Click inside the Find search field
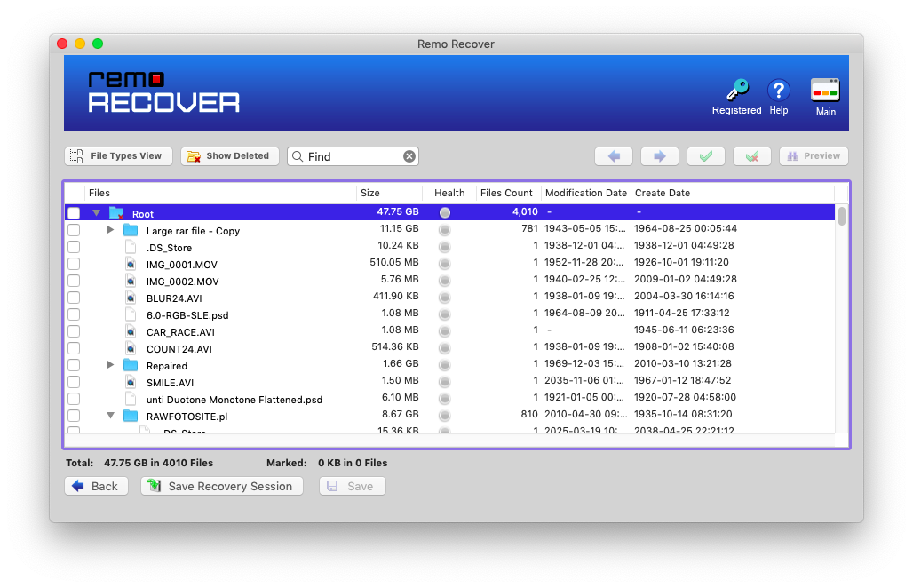913x588 pixels. [x=353, y=156]
